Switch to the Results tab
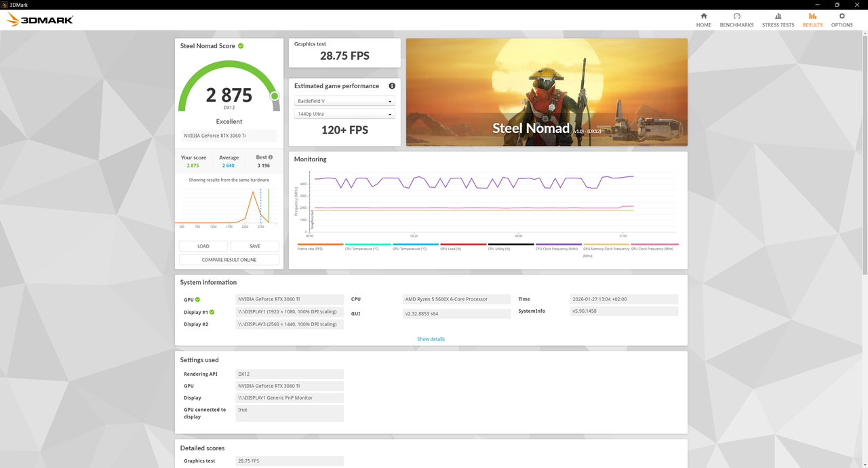 pos(812,20)
